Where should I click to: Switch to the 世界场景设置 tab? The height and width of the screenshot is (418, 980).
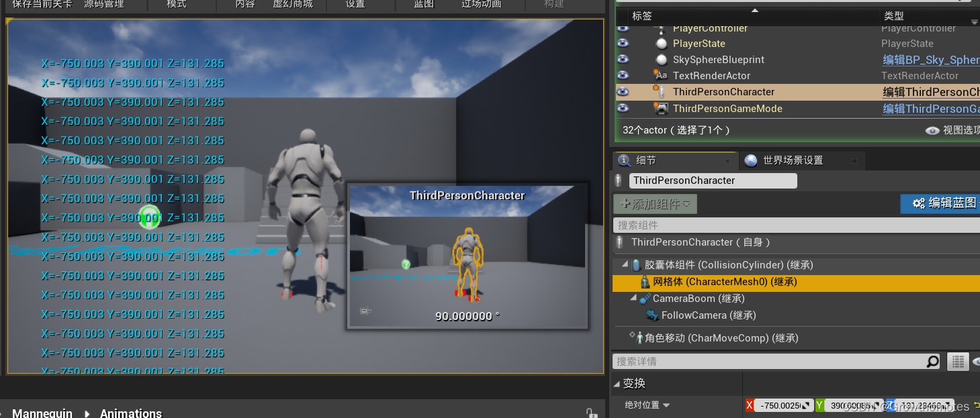[801, 160]
